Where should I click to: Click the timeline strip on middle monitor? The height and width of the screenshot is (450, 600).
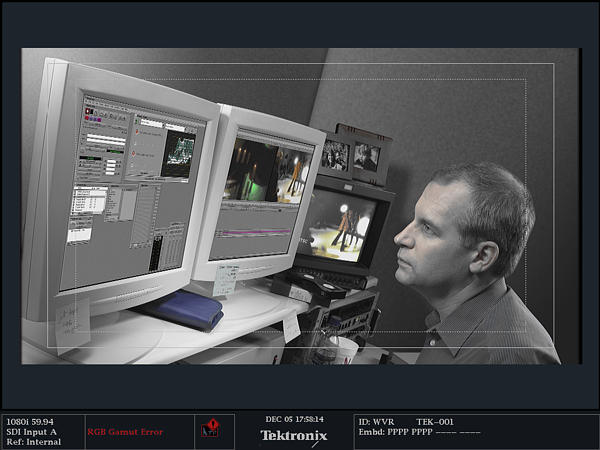click(x=262, y=231)
